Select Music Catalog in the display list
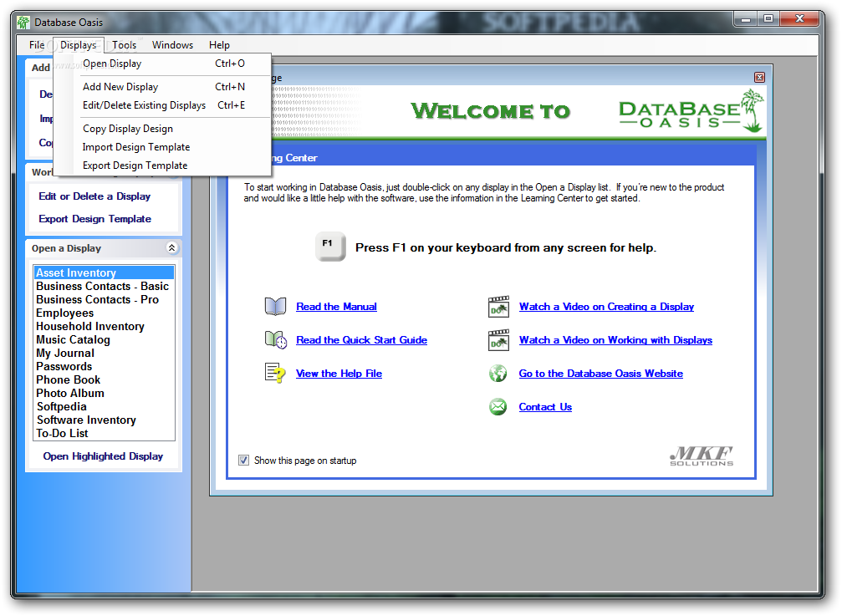The image size is (842, 616). (105, 339)
